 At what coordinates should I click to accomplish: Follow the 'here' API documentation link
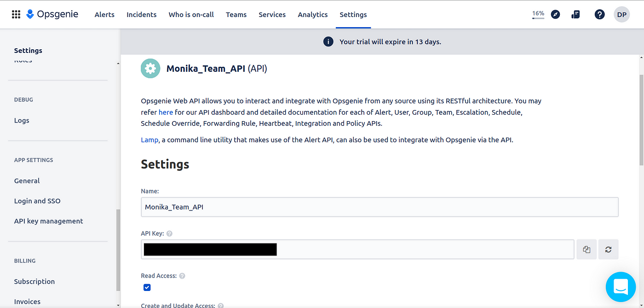[x=166, y=112]
